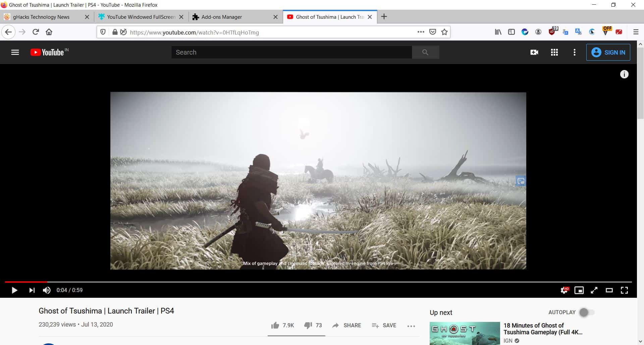Go forward one page
This screenshot has height=345, width=644.
click(22, 32)
